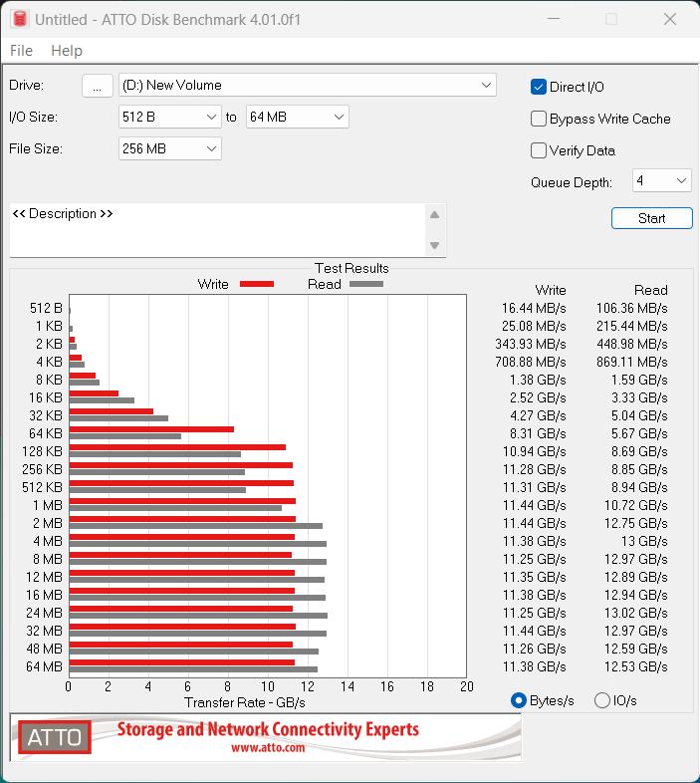Enable Bypass Write Cache option
Screen dimensions: 700x783
539,119
